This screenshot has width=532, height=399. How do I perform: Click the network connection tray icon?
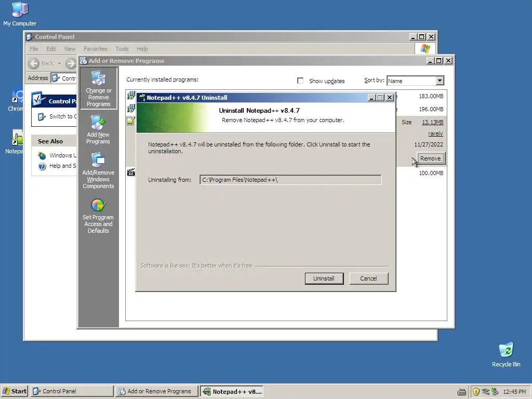tap(495, 392)
